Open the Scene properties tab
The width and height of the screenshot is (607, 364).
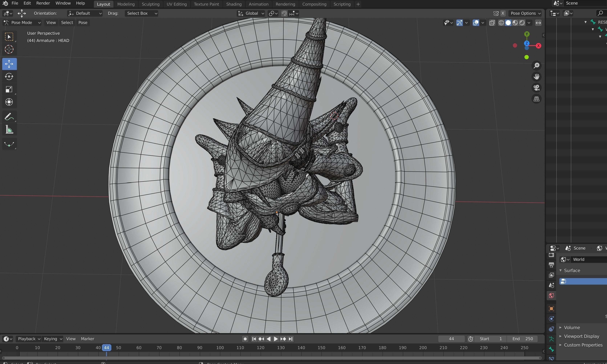[x=551, y=285]
